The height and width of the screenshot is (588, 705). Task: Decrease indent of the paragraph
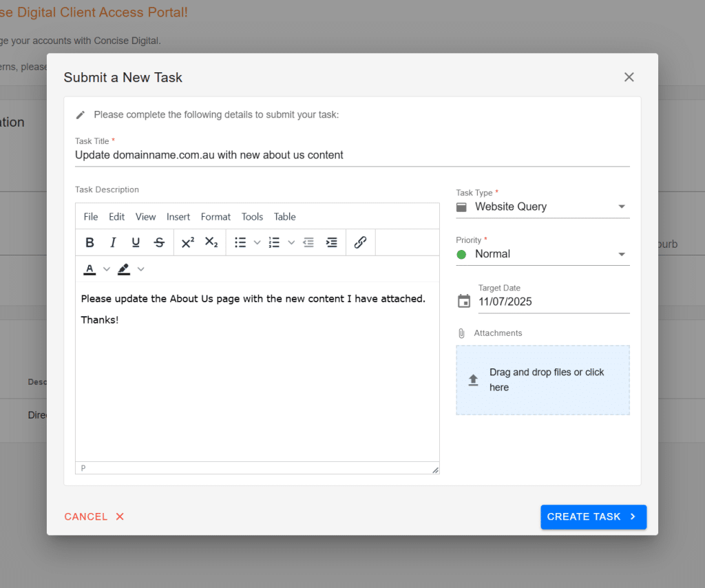(308, 242)
